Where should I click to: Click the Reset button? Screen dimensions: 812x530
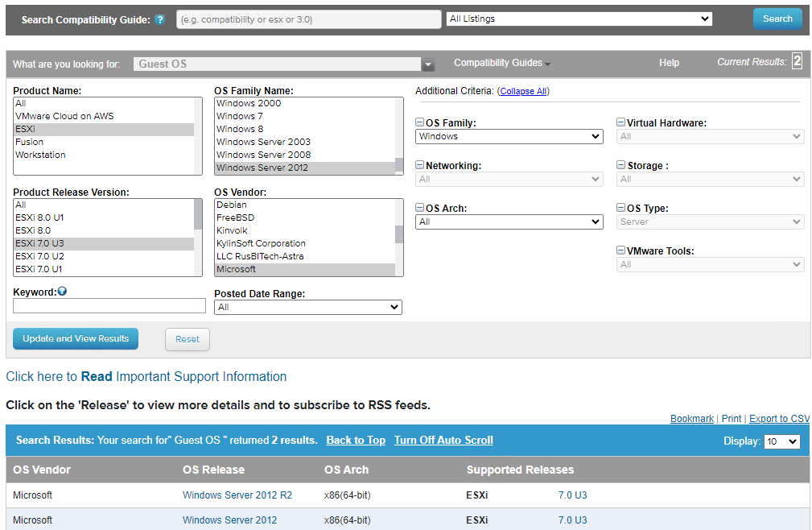click(187, 339)
